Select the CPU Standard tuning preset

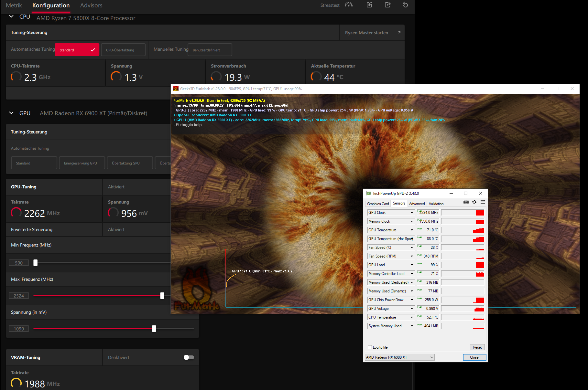(x=77, y=50)
